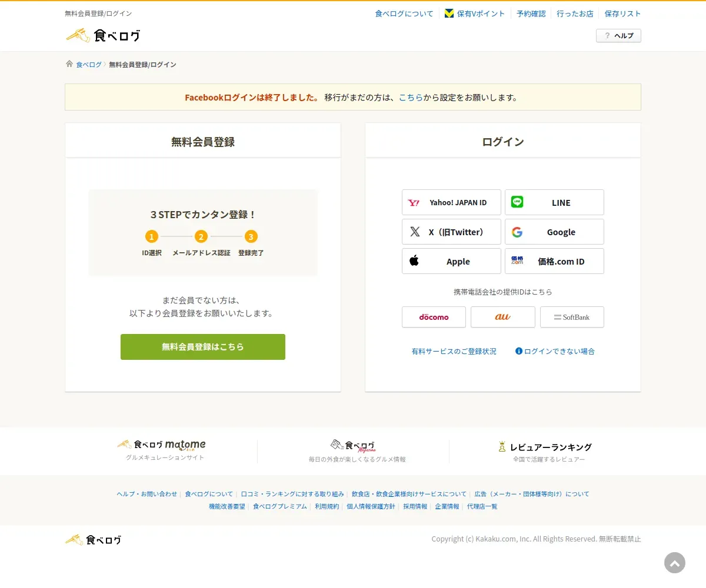Open the 食べログ matome logo link

point(161,445)
